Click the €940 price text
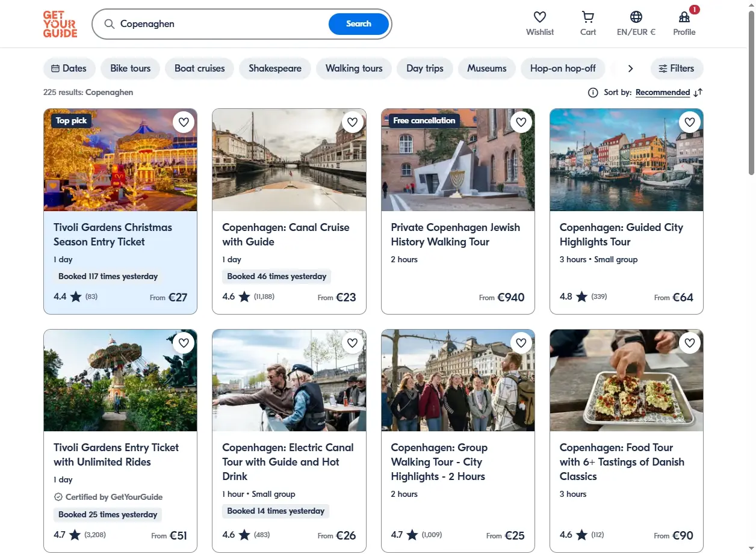Image resolution: width=756 pixels, height=554 pixels. click(x=511, y=297)
